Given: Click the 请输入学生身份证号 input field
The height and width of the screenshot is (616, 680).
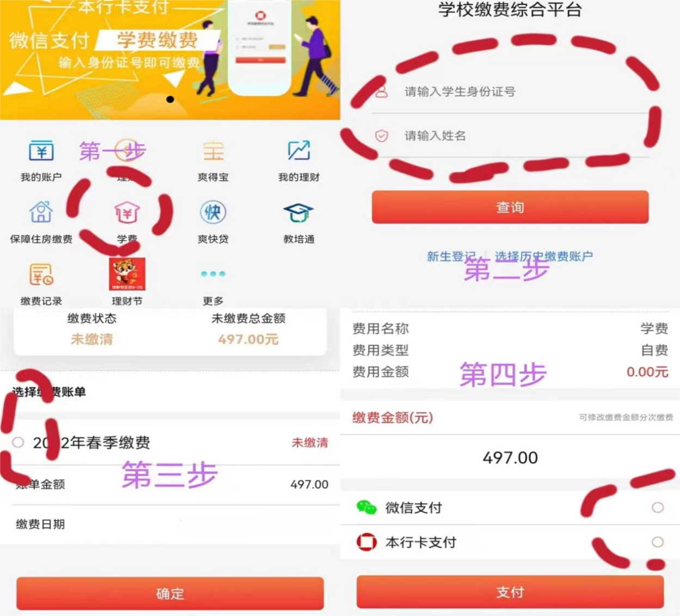Looking at the screenshot, I should click(510, 92).
